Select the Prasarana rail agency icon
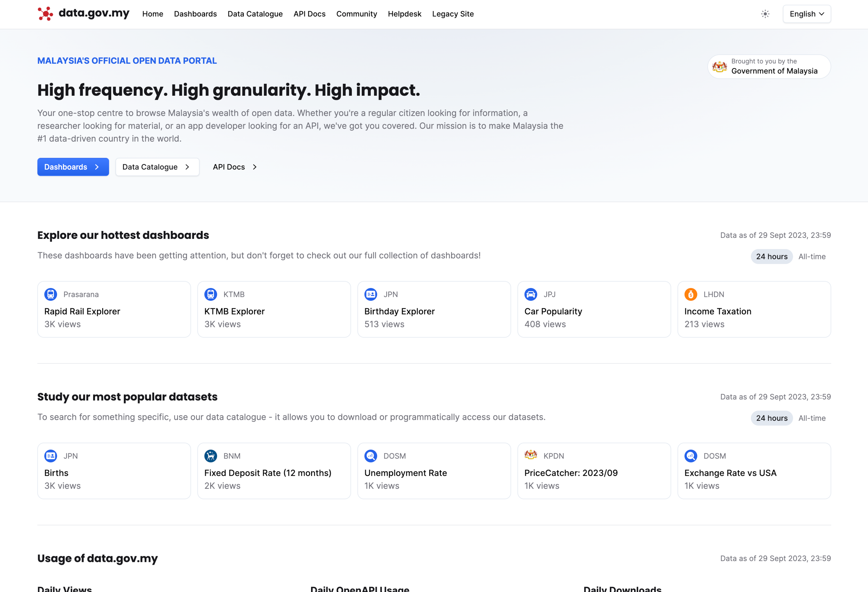The image size is (868, 592). (x=50, y=294)
